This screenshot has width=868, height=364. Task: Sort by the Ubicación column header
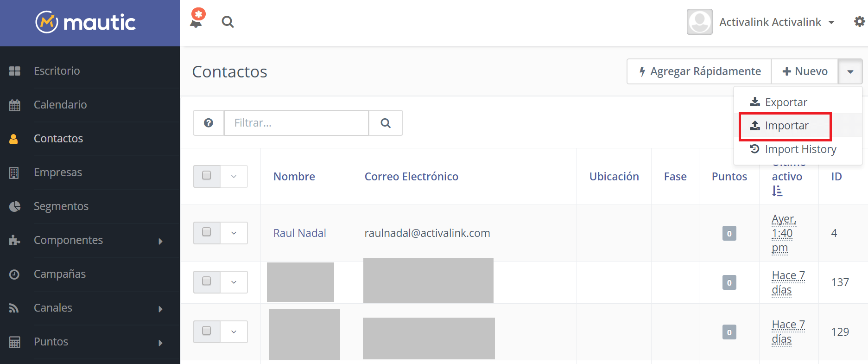pyautogui.click(x=614, y=177)
